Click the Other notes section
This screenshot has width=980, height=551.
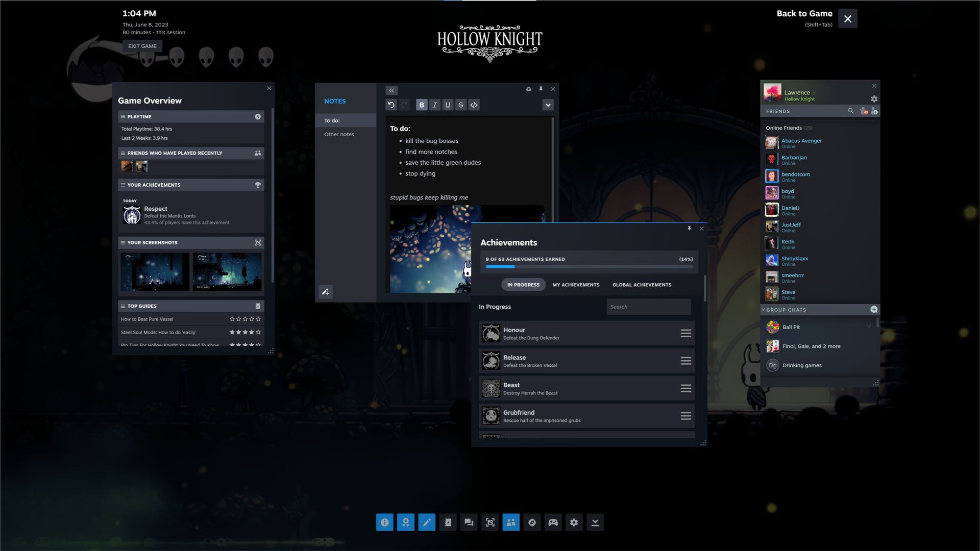click(339, 134)
